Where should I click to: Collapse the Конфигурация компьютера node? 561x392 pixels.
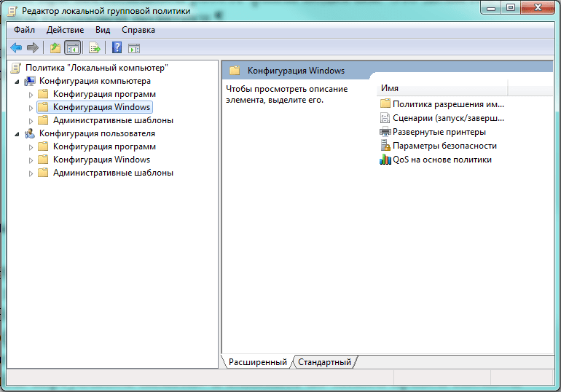tap(17, 82)
